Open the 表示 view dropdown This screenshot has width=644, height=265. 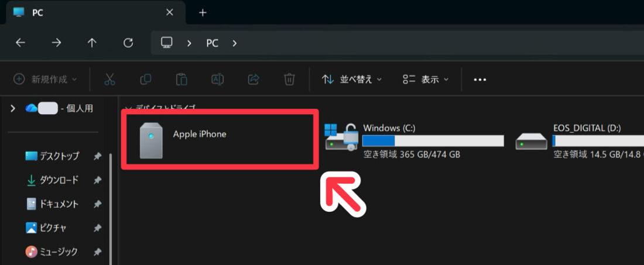point(426,79)
